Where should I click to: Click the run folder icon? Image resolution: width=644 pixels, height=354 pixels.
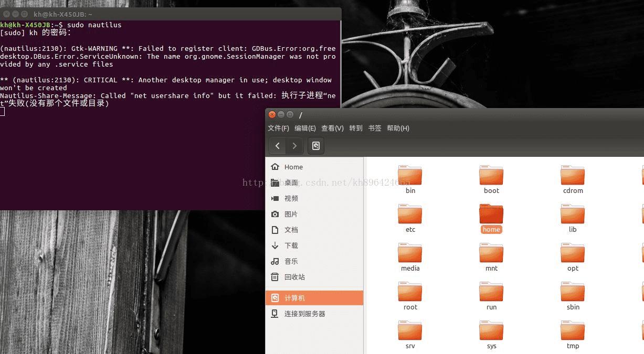click(491, 292)
